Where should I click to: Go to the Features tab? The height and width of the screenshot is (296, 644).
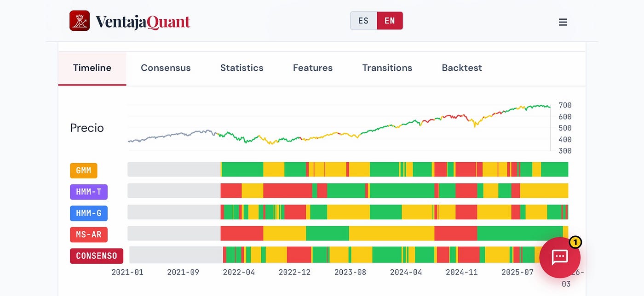click(x=313, y=68)
